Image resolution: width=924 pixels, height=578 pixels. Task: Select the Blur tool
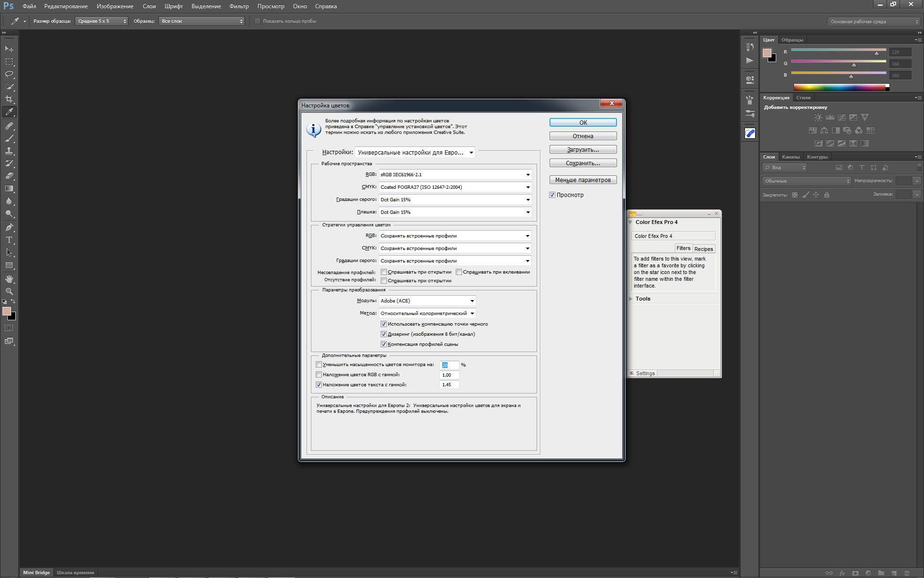(x=9, y=201)
